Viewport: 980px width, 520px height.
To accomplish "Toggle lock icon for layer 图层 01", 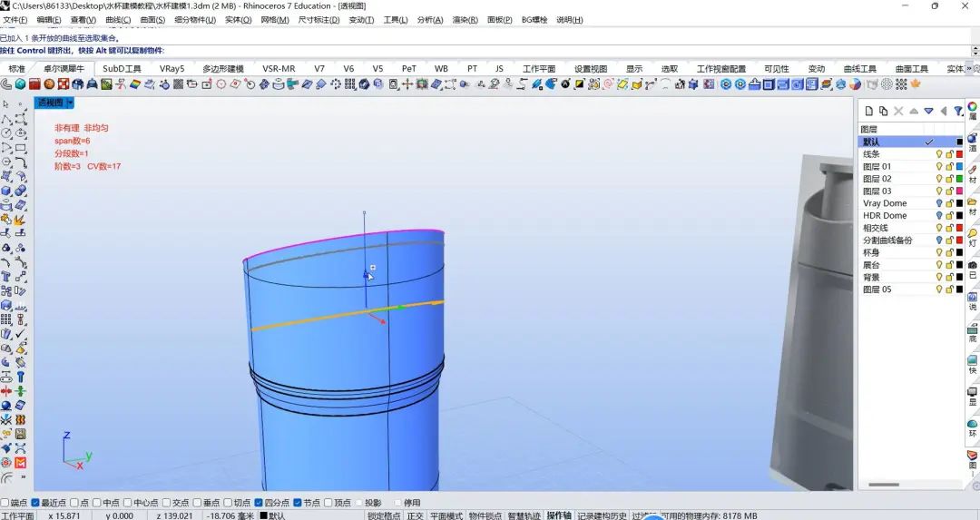I will [x=949, y=167].
